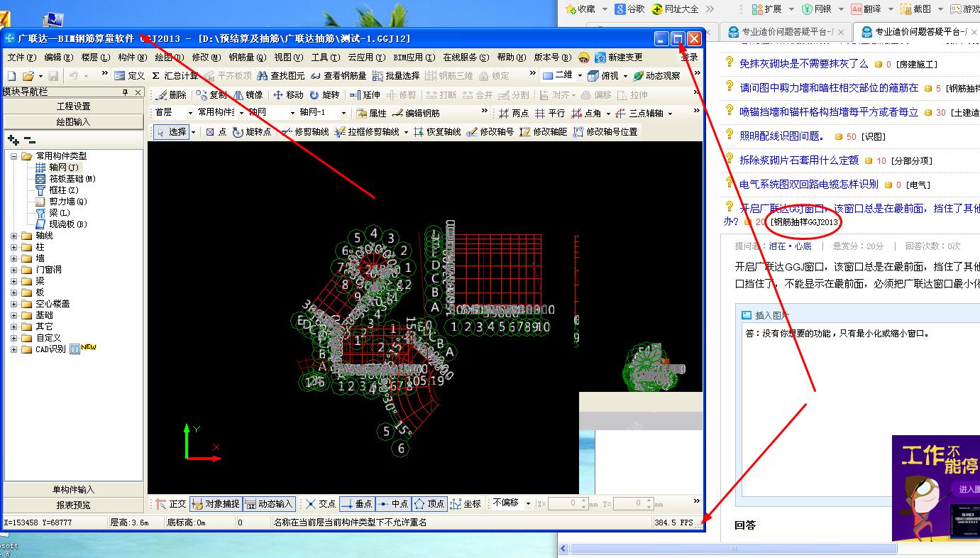Open the 定义 definition tool

tap(129, 75)
